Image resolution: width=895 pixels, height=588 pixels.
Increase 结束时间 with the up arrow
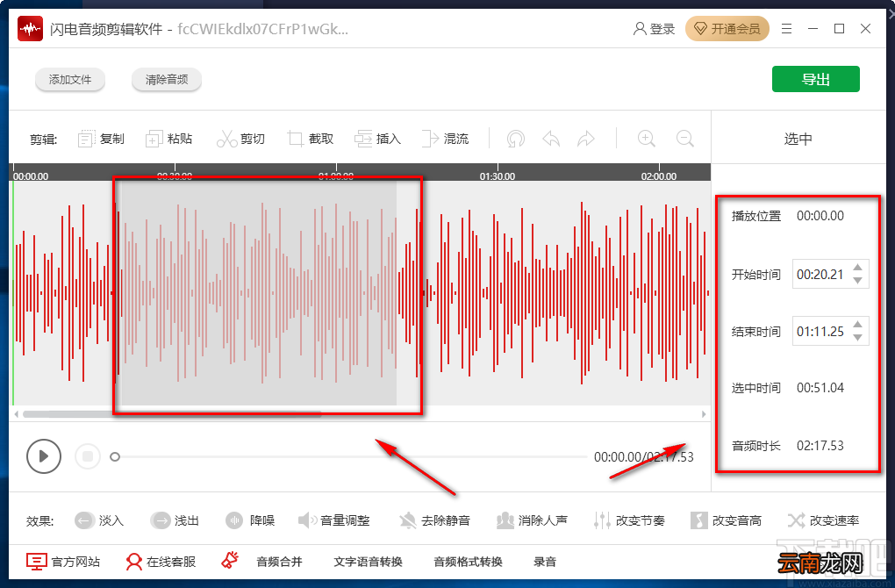[x=857, y=324]
